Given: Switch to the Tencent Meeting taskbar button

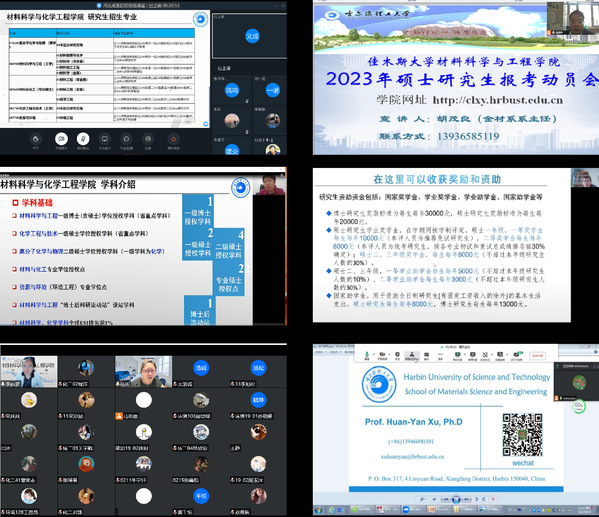Looking at the screenshot, I should click(414, 510).
